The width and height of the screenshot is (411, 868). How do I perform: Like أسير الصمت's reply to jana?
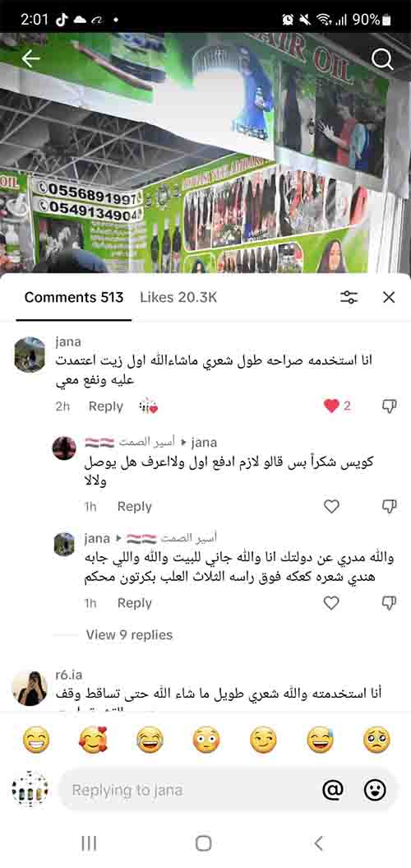(x=331, y=506)
